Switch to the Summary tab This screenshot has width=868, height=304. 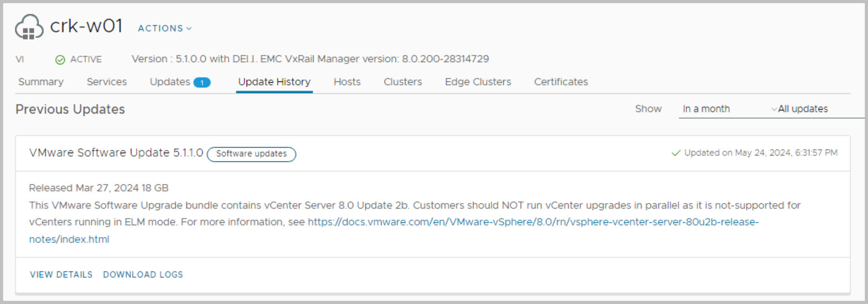(x=41, y=82)
